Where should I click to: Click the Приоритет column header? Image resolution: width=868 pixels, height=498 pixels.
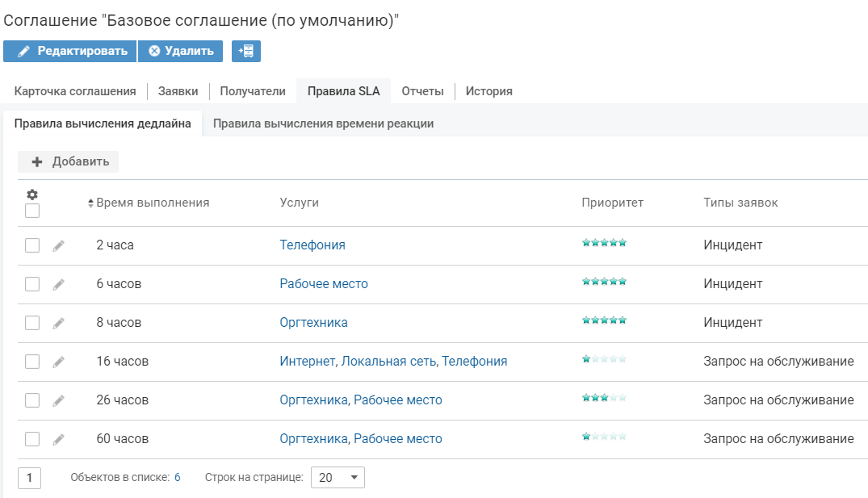(612, 203)
